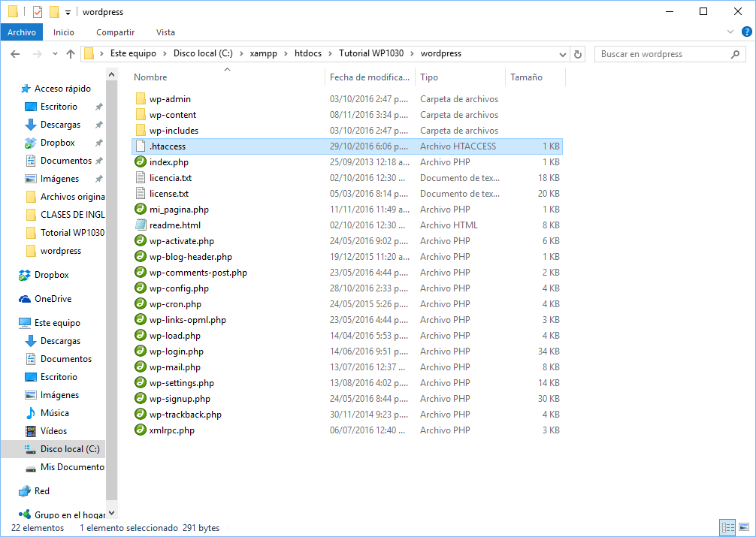
Task: Select Acceso rápido in the navigation pane
Action: click(62, 89)
